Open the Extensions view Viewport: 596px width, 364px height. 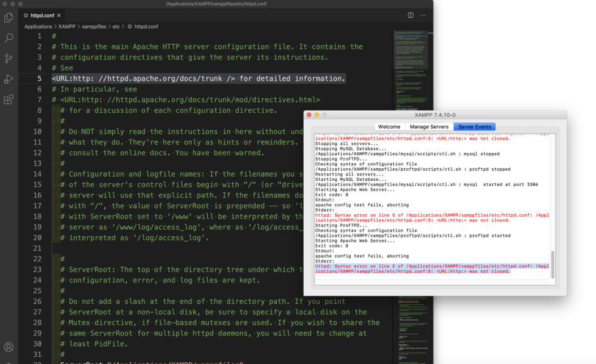pyautogui.click(x=8, y=100)
